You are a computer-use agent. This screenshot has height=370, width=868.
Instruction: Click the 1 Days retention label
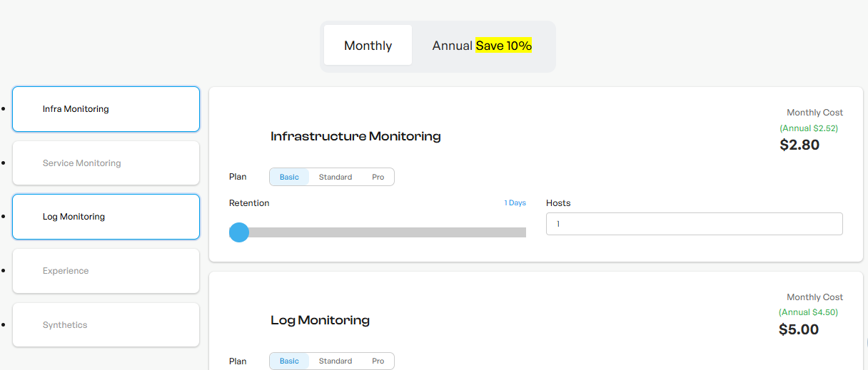coord(515,203)
